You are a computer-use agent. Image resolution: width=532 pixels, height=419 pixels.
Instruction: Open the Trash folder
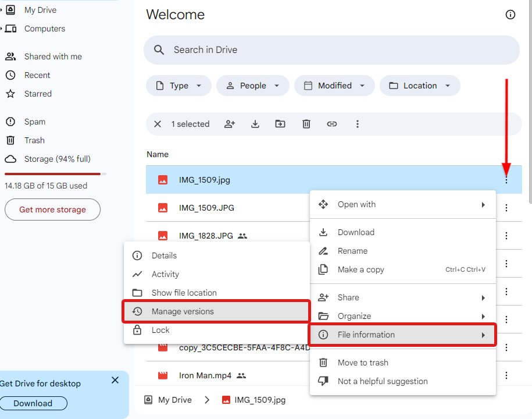tap(34, 140)
